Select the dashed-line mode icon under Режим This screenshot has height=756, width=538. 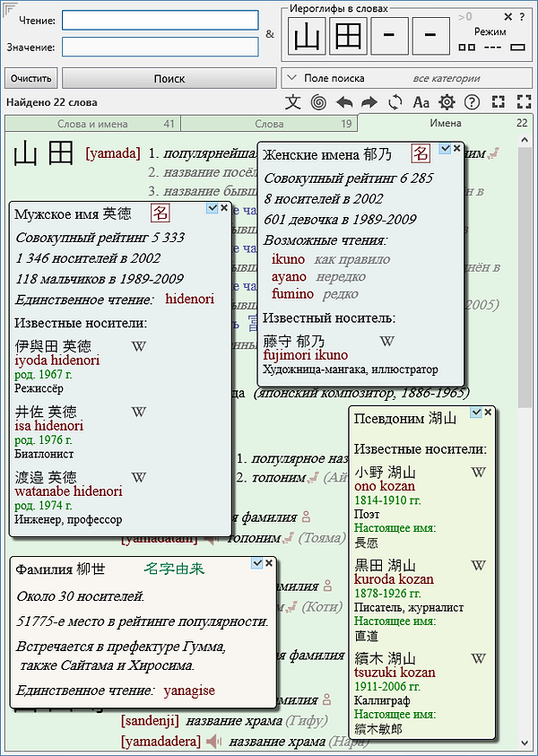click(x=492, y=48)
